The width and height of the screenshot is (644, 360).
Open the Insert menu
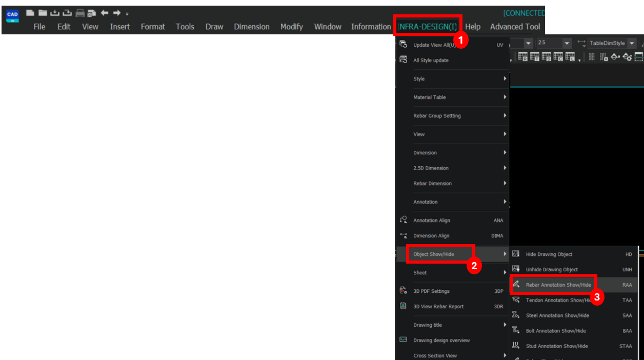(120, 27)
